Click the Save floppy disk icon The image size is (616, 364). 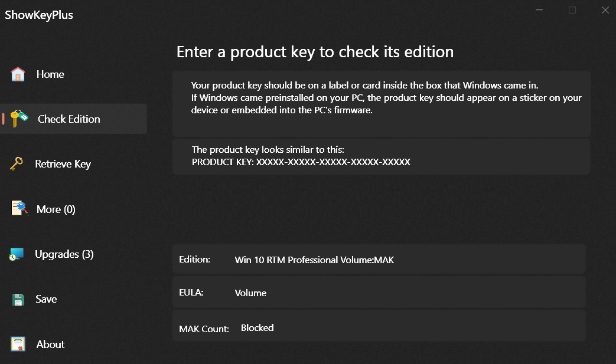pyautogui.click(x=18, y=299)
